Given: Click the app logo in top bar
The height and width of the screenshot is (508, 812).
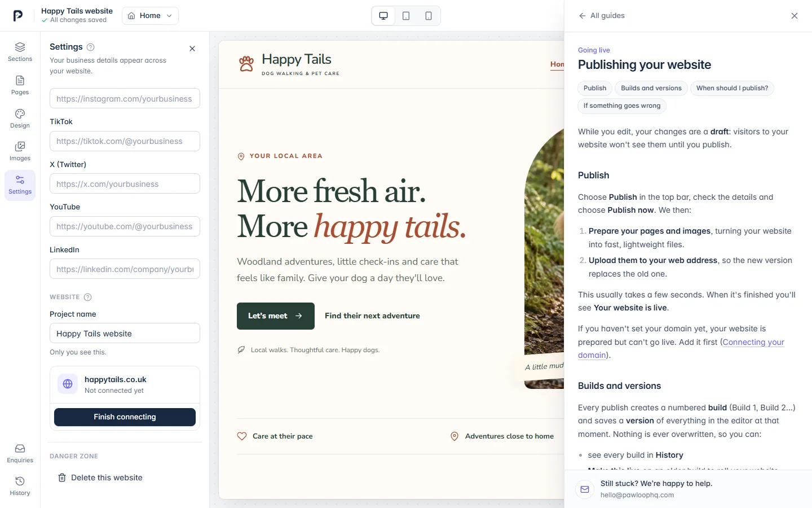Looking at the screenshot, I should click(x=18, y=16).
